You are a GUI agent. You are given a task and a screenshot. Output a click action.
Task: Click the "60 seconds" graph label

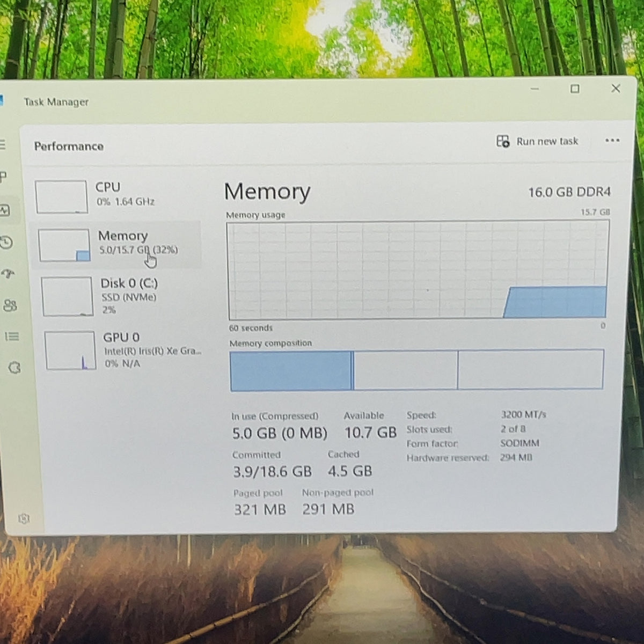[251, 328]
